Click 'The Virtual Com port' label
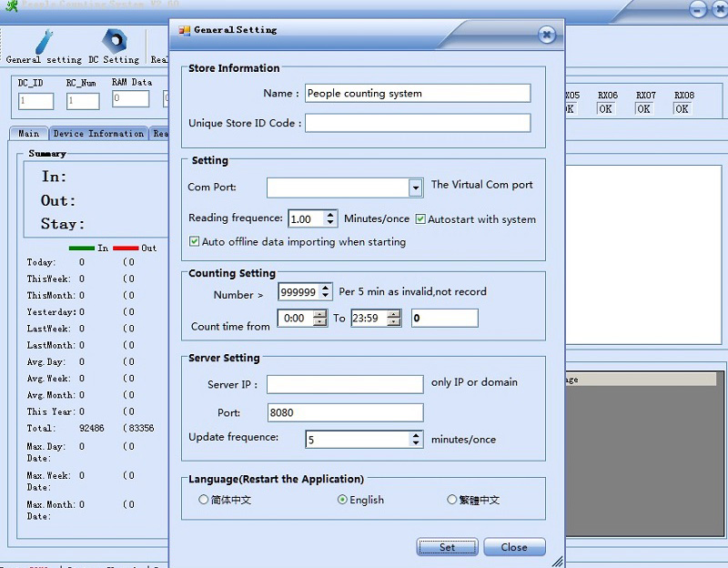Screen dimensions: 728x568 (481, 185)
